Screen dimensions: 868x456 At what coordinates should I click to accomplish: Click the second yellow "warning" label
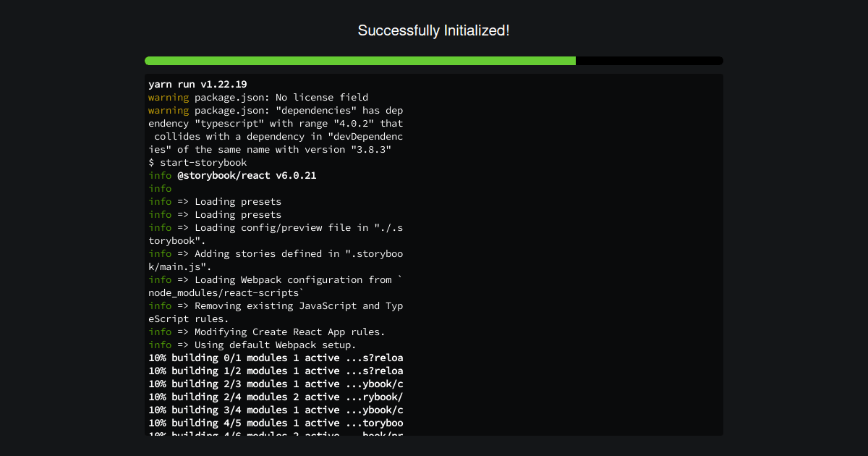tap(169, 110)
